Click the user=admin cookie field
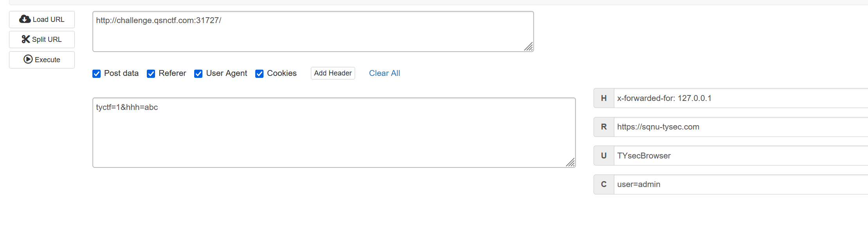 point(741,184)
